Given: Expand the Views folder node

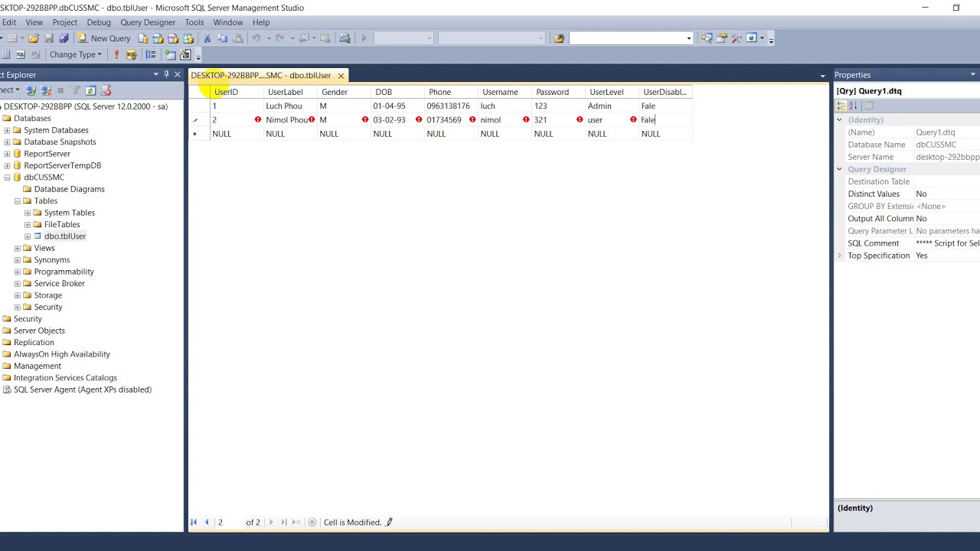Looking at the screenshot, I should 17,248.
